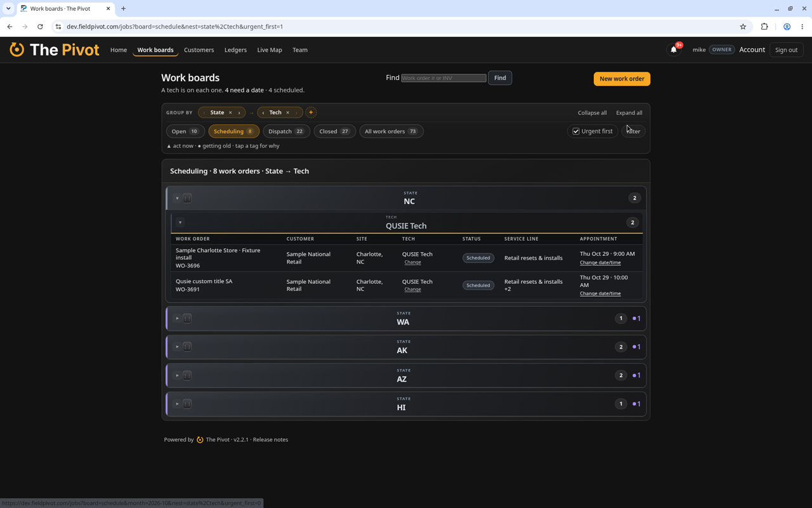Collapse the NC state group
The image size is (812, 508).
177,198
